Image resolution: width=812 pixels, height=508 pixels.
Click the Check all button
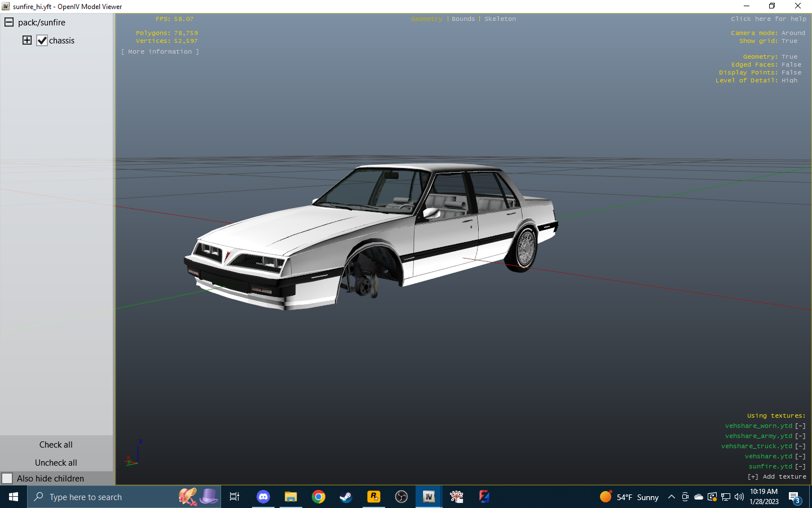pos(56,445)
